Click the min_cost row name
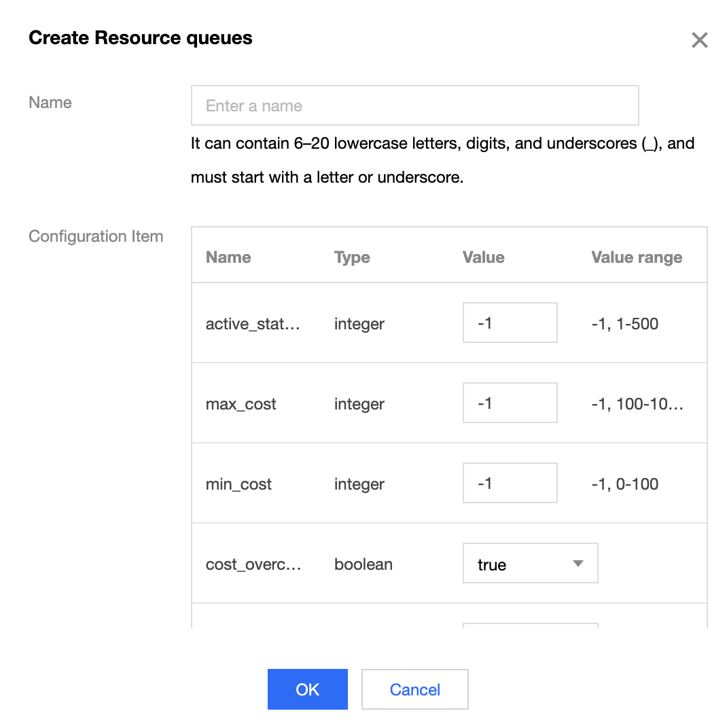The image size is (727, 728). point(238,484)
